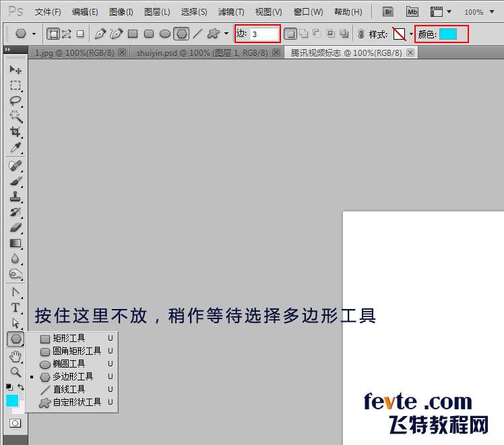Choose Rectangle shape in options bar

(x=133, y=34)
